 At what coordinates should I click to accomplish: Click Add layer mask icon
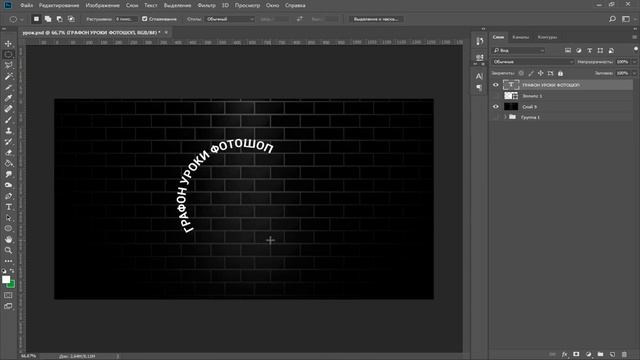576,354
